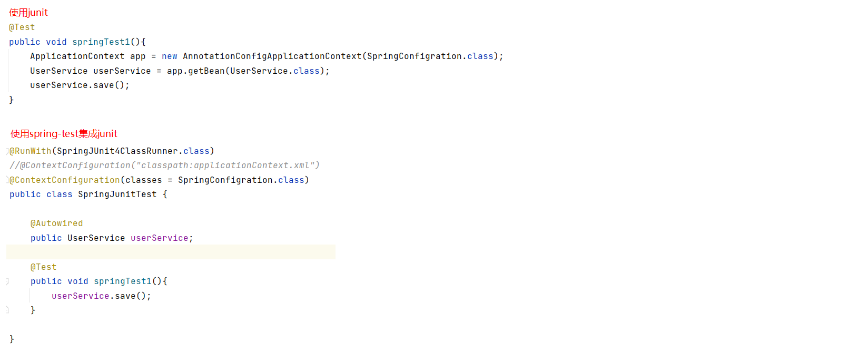Click the @Autowired annotation

(x=56, y=223)
